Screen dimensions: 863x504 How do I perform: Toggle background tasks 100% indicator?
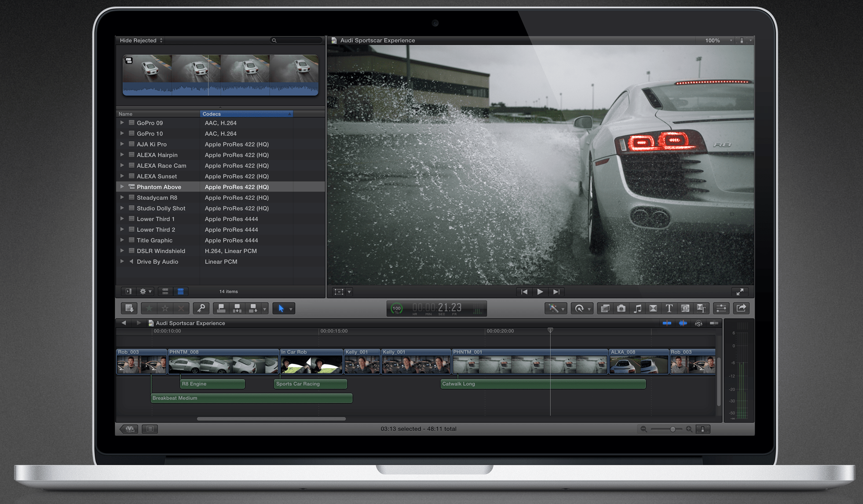click(x=397, y=308)
